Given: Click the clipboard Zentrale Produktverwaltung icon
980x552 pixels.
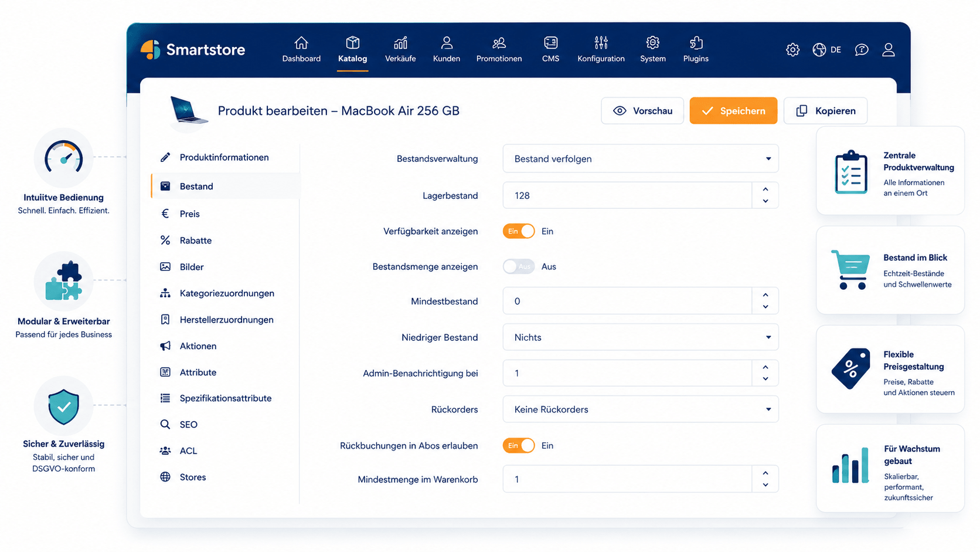Looking at the screenshot, I should pyautogui.click(x=851, y=172).
